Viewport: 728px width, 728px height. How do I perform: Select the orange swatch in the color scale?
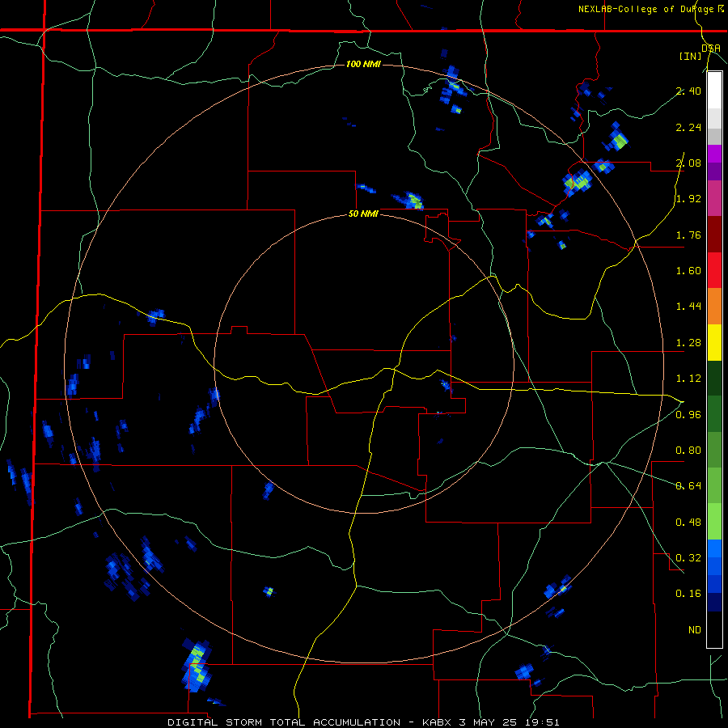(x=714, y=307)
